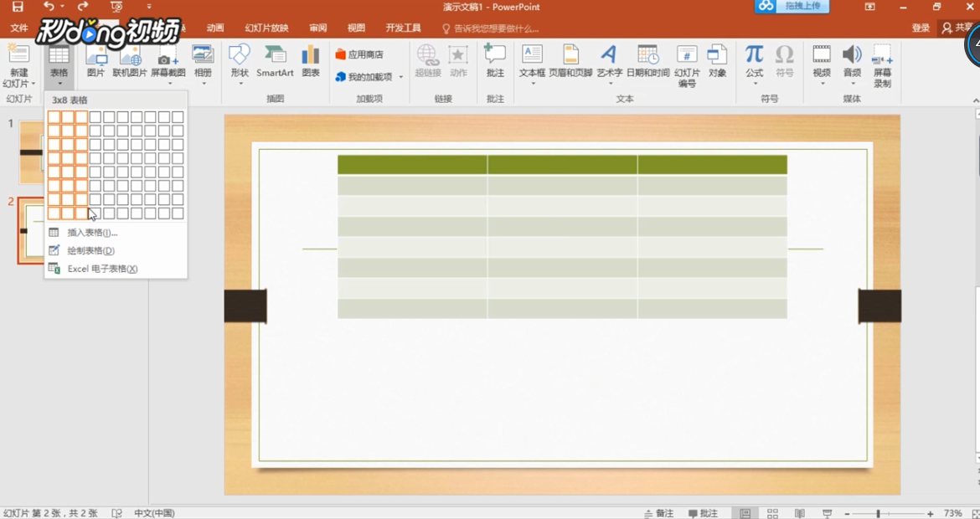Toggle Comments (批注) pane in status bar
This screenshot has height=519, width=980.
703,513
